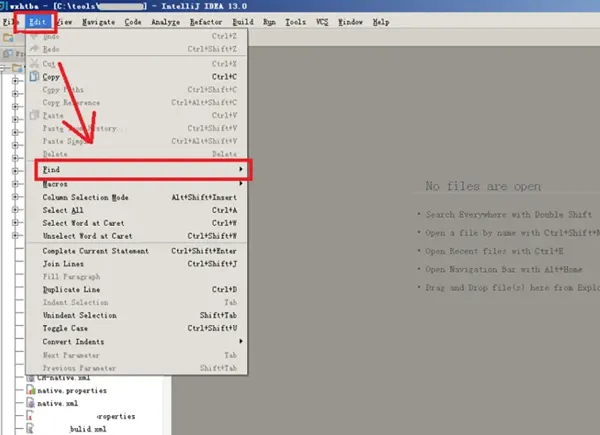
Task: Click the scissors Cut icon
Action: 34,63
